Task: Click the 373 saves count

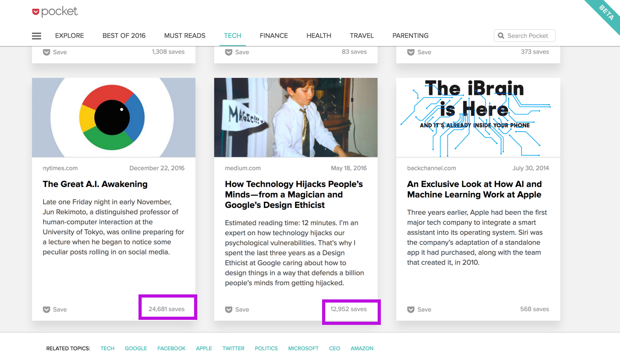Action: pyautogui.click(x=535, y=52)
